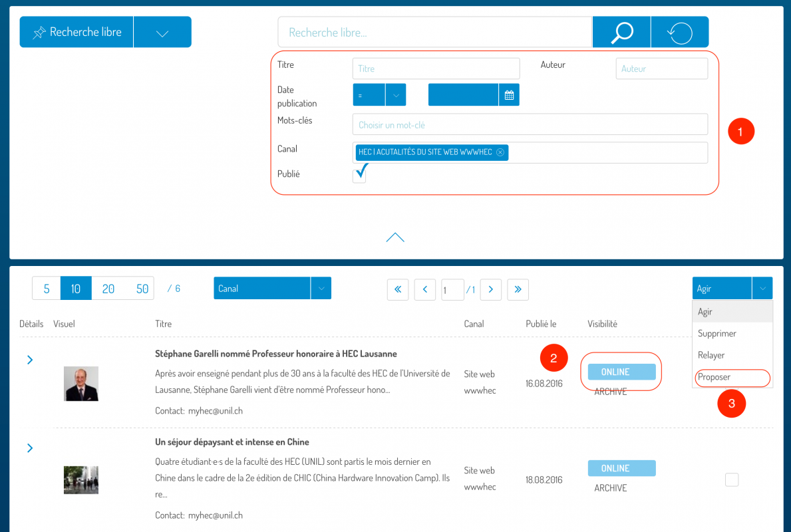Open the calendar date picker icon

[x=509, y=95]
